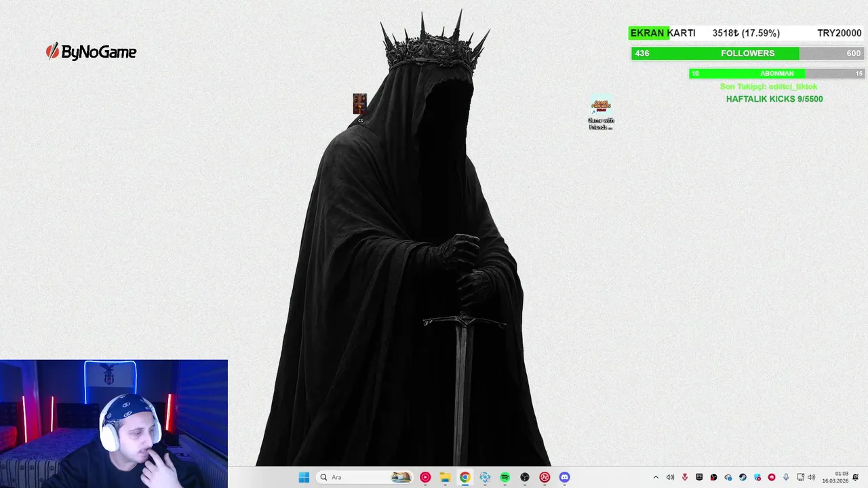Select the CS desktop shortcut icon
This screenshot has width=868, height=488.
pyautogui.click(x=359, y=108)
